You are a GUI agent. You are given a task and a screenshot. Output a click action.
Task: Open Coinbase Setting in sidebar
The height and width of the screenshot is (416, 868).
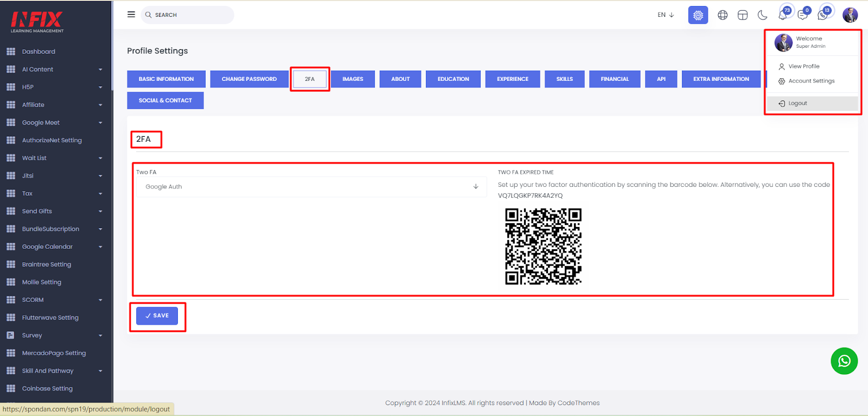[x=47, y=389]
